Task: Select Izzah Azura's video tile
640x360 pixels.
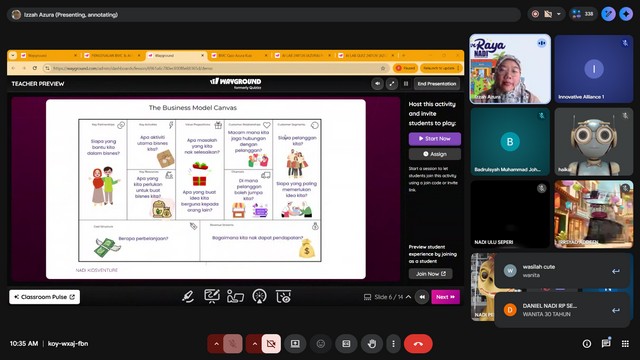Action: click(x=510, y=69)
